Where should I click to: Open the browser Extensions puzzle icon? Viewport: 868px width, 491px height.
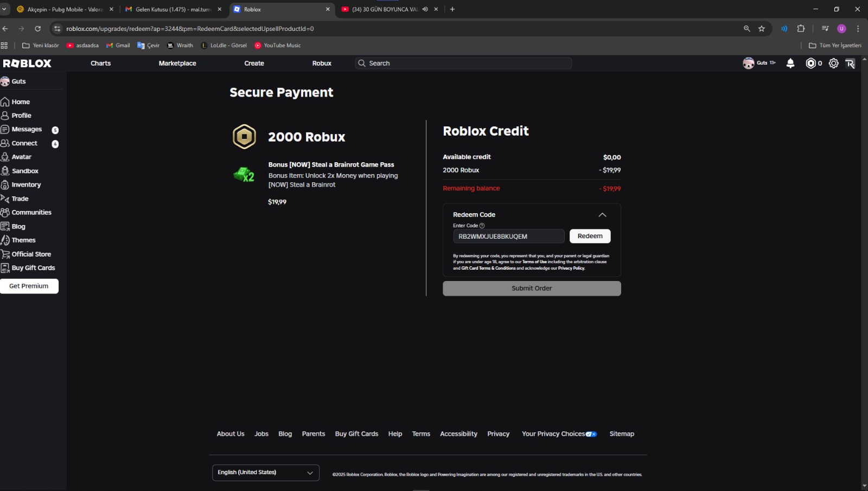[801, 29]
